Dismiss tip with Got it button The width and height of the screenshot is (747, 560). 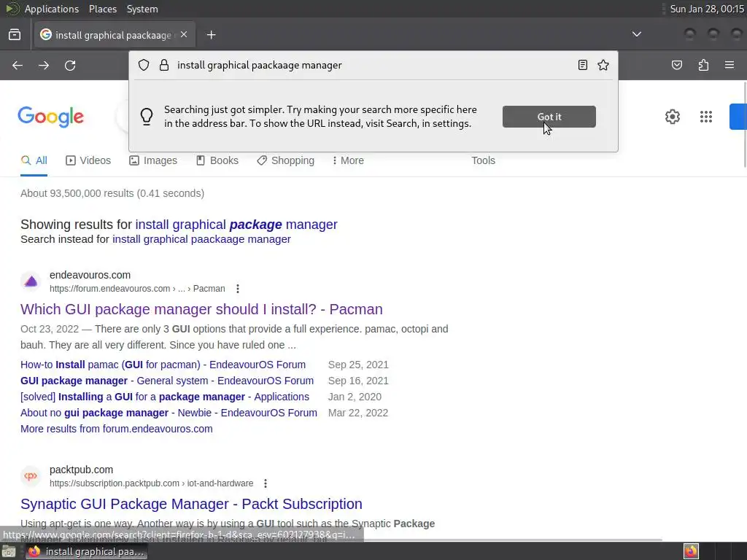click(x=549, y=117)
